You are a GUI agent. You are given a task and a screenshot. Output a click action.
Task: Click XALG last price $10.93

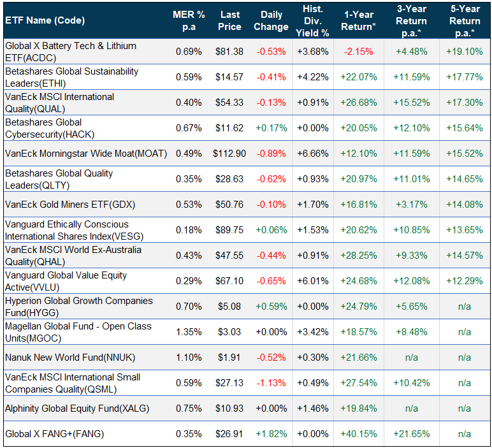click(229, 408)
